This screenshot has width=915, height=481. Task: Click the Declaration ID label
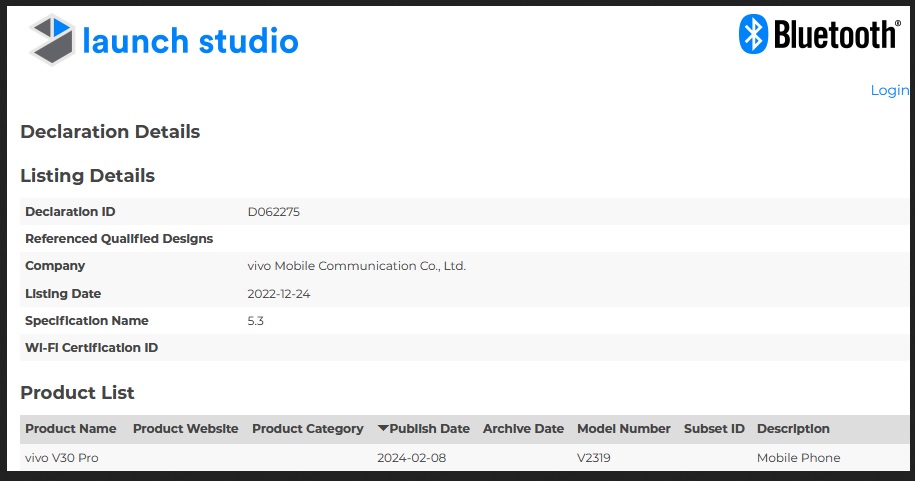tap(70, 212)
